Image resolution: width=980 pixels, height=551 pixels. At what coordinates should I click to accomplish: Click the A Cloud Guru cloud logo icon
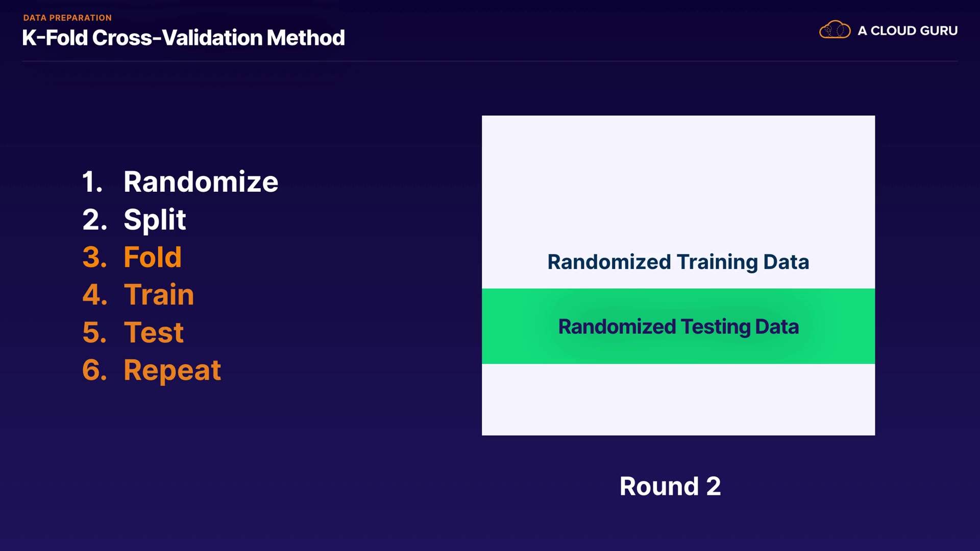pyautogui.click(x=835, y=30)
